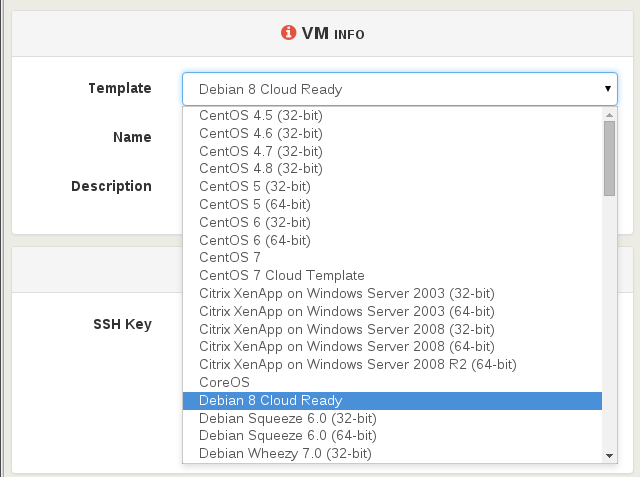Choose CentOS 4.8 (32-bit) option

click(x=392, y=169)
